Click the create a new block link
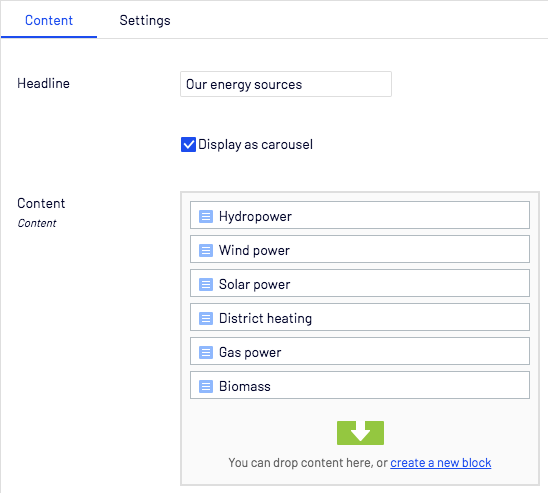548x493 pixels. [441, 463]
